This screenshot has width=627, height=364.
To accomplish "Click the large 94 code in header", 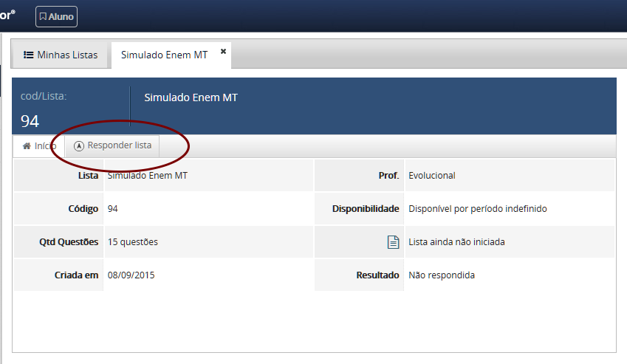I will 30,121.
